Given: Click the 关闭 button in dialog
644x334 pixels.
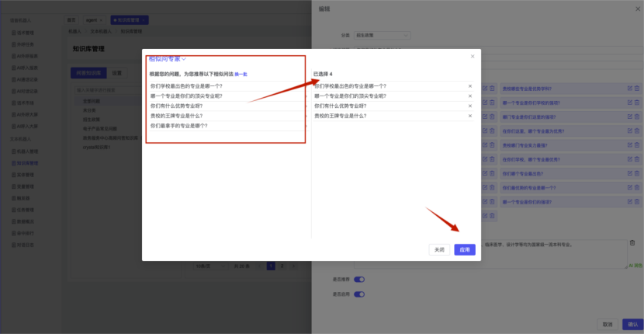Looking at the screenshot, I should [439, 250].
